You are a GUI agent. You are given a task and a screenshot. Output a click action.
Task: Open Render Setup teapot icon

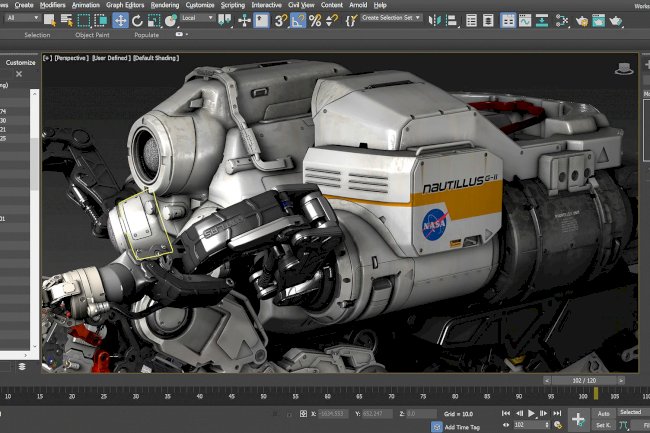[x=582, y=20]
